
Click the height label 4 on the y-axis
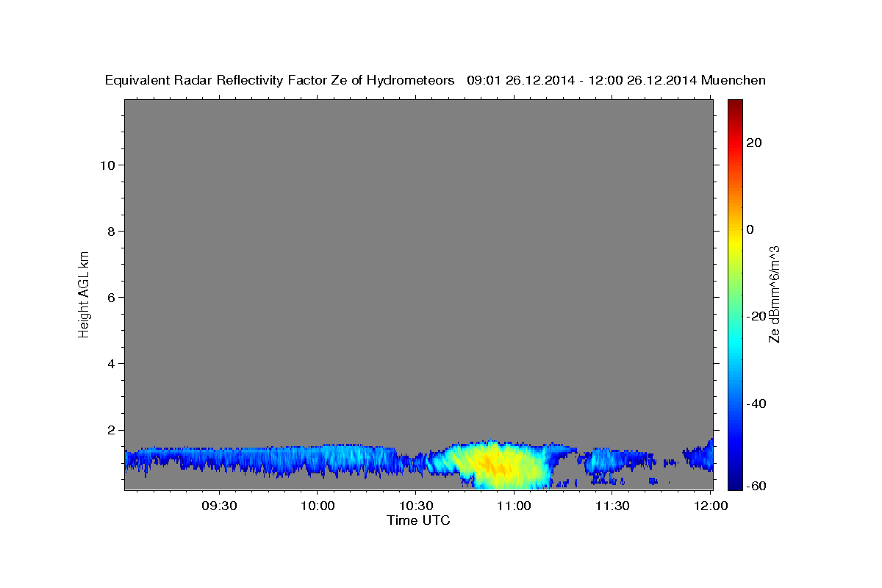click(110, 363)
